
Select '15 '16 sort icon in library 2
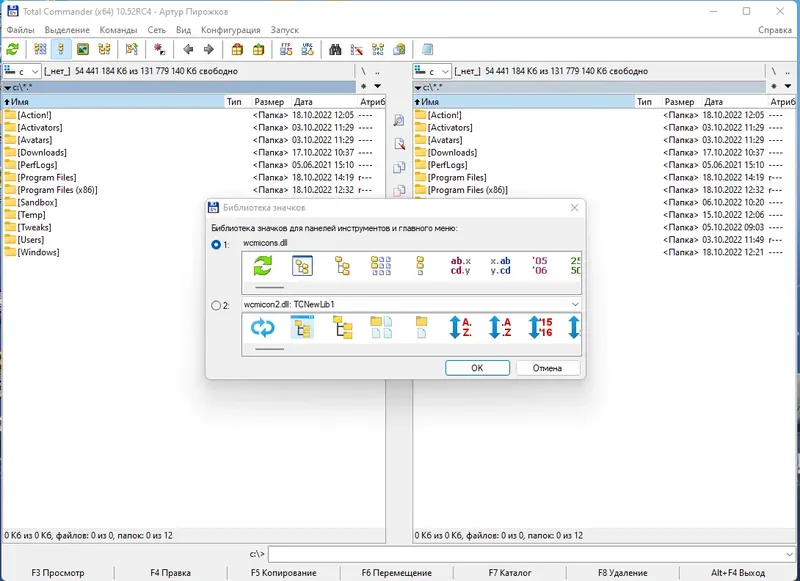[x=540, y=327]
